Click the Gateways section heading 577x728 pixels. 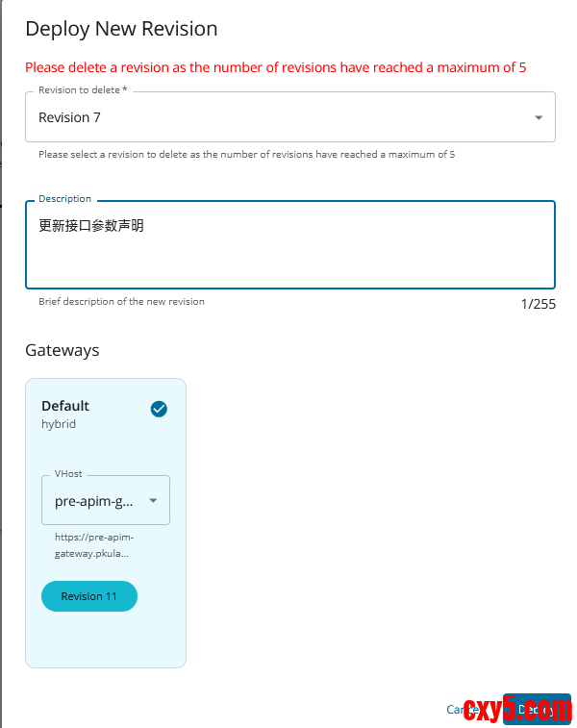click(63, 350)
